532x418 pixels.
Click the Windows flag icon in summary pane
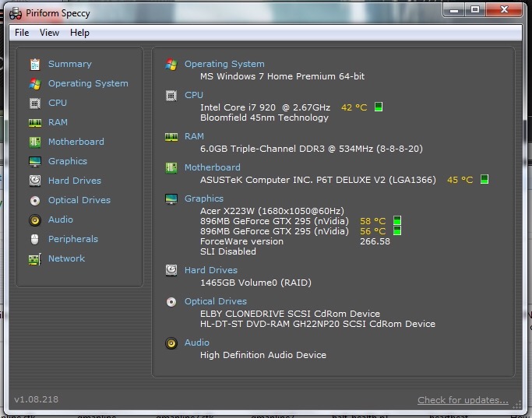tap(171, 64)
